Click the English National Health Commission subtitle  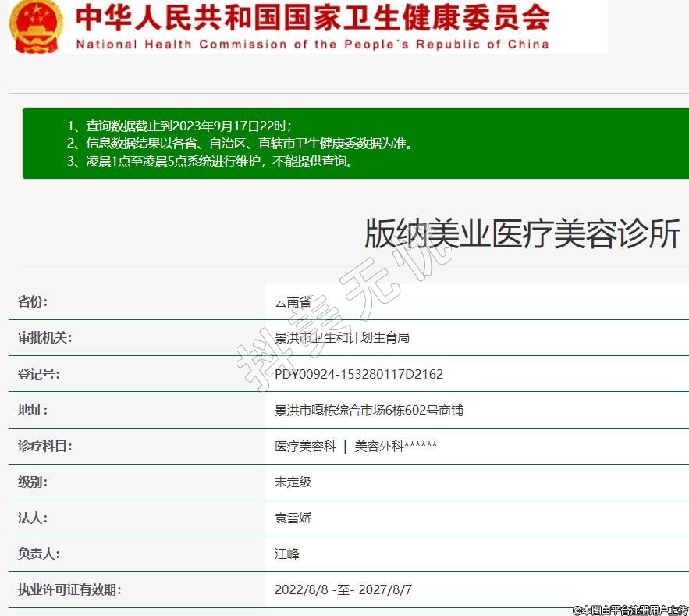(x=312, y=44)
